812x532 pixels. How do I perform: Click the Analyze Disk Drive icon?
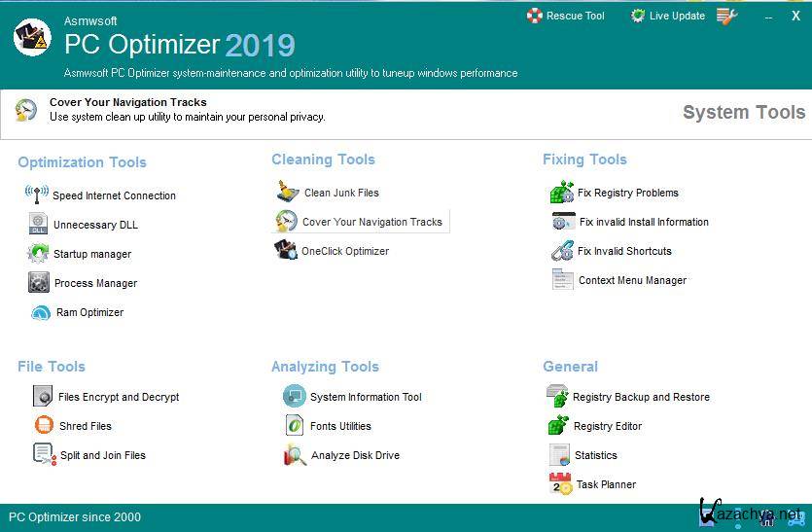coord(295,455)
